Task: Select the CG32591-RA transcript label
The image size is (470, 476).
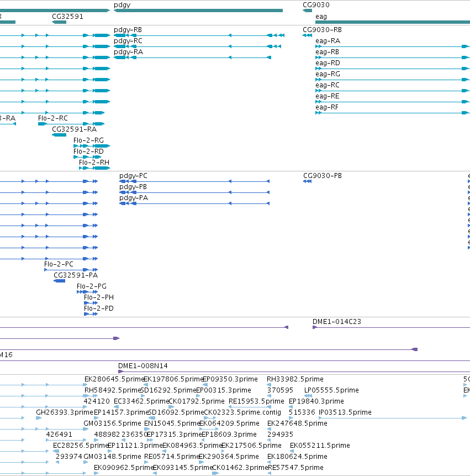Action: [x=75, y=129]
